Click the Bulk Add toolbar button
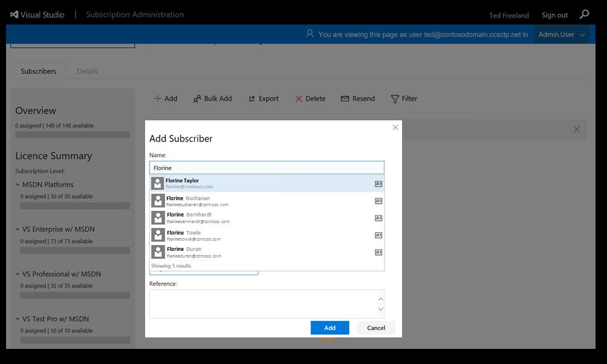The width and height of the screenshot is (607, 364). [x=213, y=99]
